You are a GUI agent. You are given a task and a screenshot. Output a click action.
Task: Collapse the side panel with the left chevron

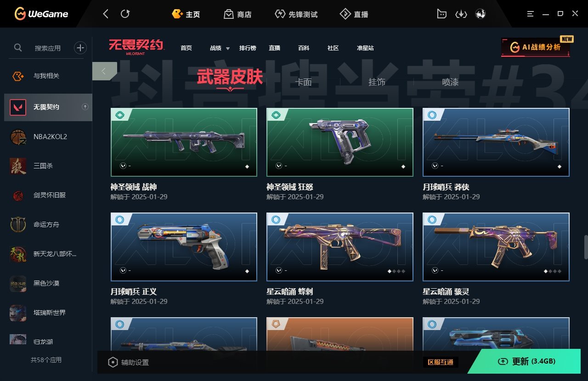104,71
